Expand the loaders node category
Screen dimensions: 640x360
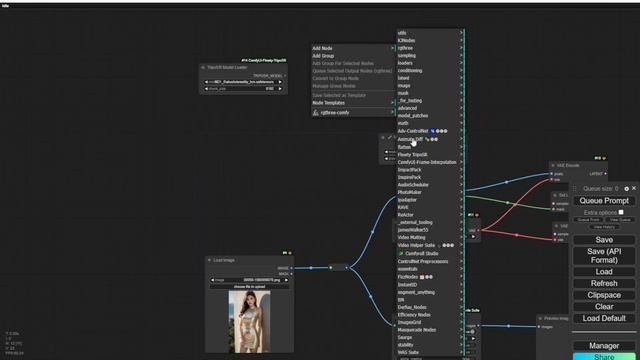click(x=430, y=63)
